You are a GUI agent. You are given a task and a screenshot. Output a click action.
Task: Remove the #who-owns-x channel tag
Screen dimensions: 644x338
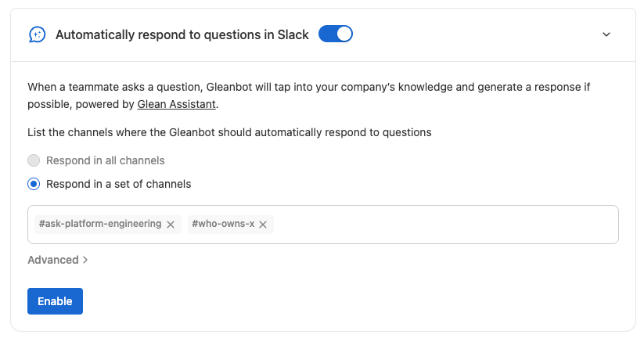coord(263,225)
